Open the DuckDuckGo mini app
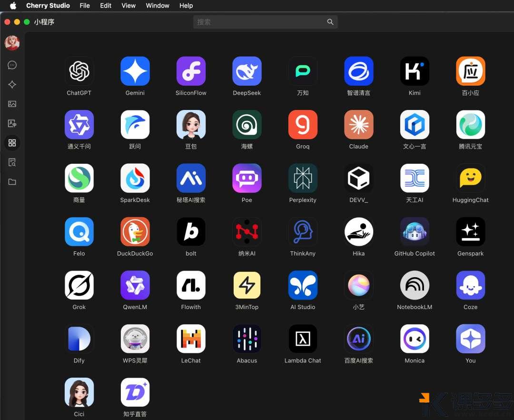This screenshot has height=420, width=514. pyautogui.click(x=135, y=231)
